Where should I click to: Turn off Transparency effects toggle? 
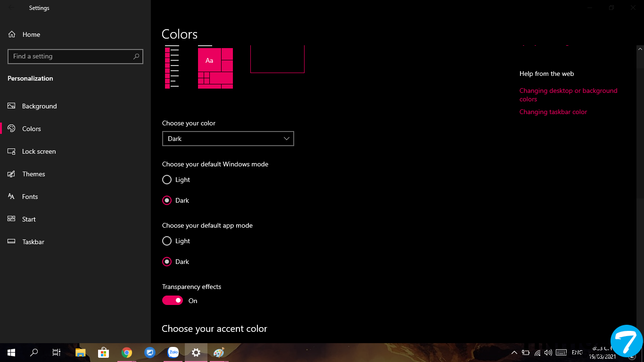[x=173, y=301]
